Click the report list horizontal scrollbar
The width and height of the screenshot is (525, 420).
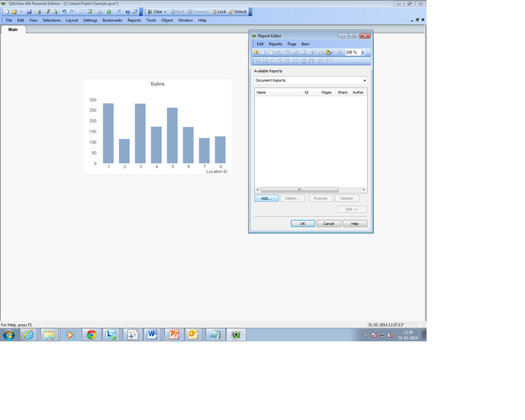coord(311,189)
